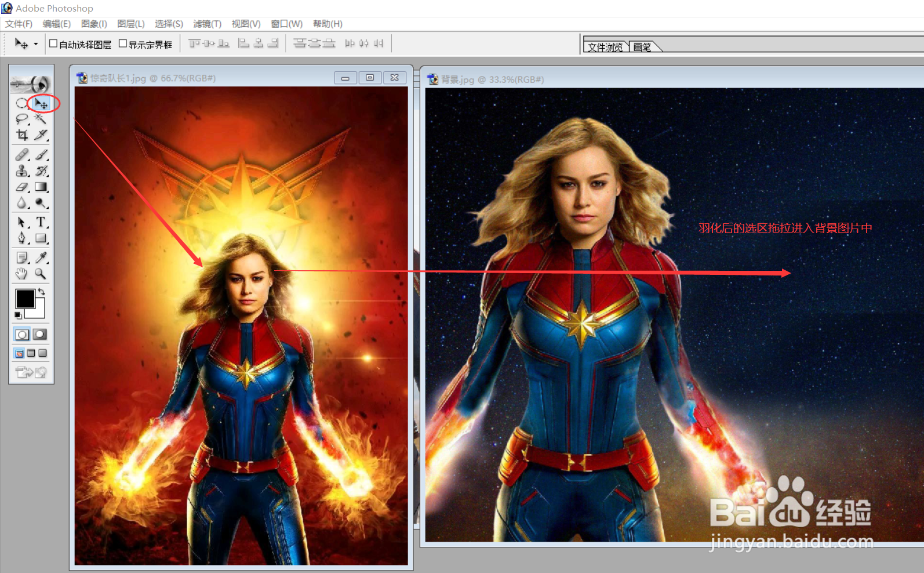This screenshot has height=573, width=924.
Task: Click align right edges icon
Action: pos(273,43)
